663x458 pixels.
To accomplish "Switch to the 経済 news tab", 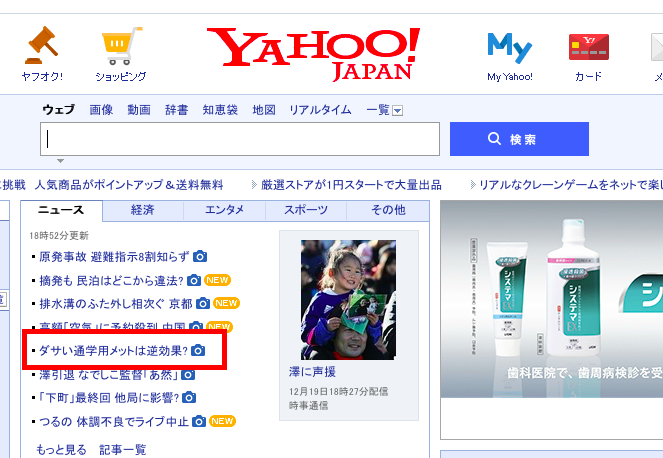I will (x=143, y=210).
